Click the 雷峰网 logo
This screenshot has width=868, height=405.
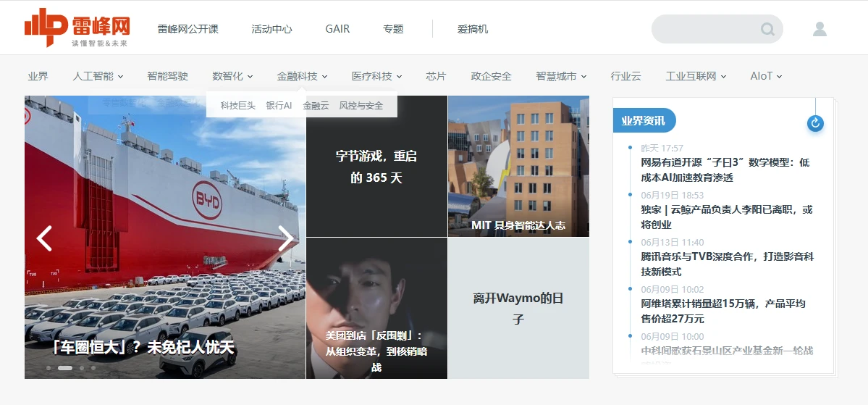tap(77, 28)
